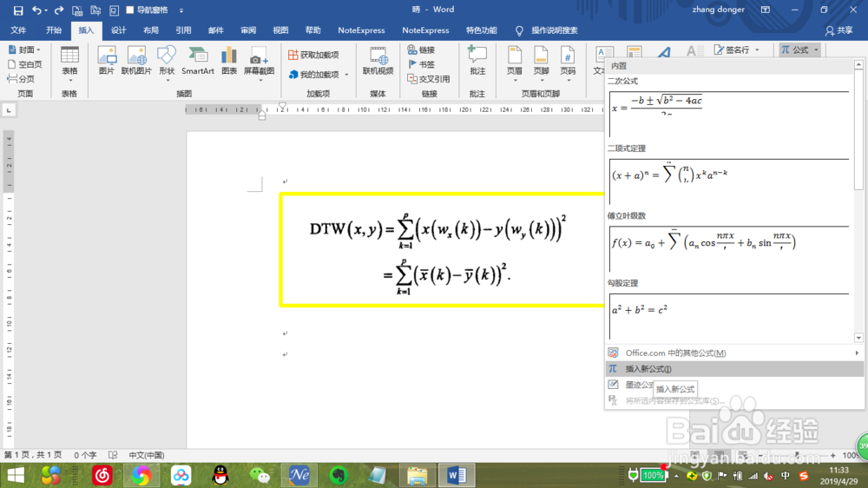Open NoteExpress from the taskbar
The image size is (868, 488).
[299, 475]
